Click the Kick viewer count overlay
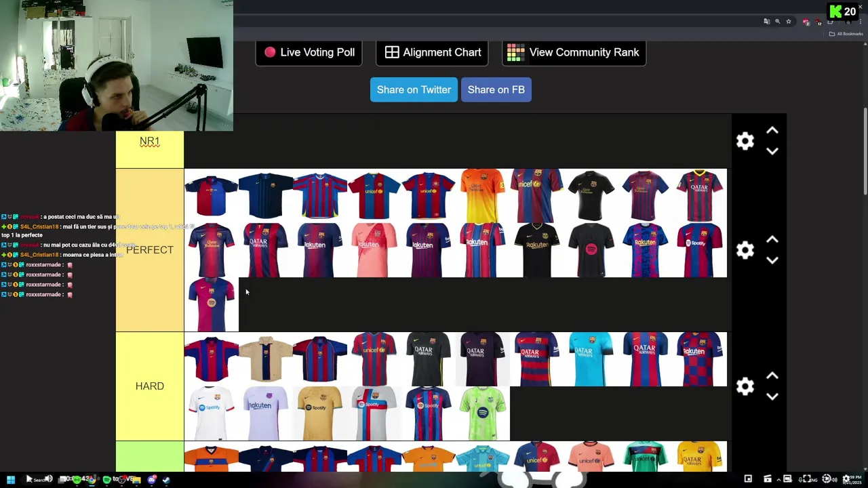868x488 pixels. 844,12
